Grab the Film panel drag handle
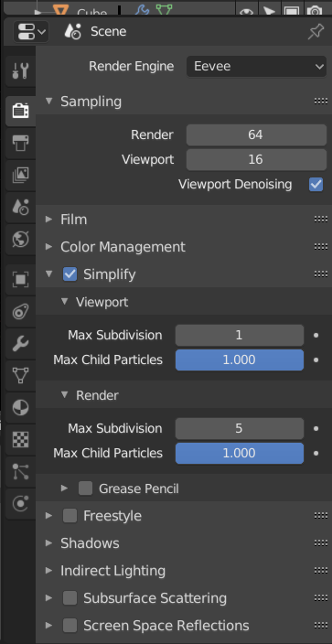Screen dimensions: 332x644 (321, 220)
